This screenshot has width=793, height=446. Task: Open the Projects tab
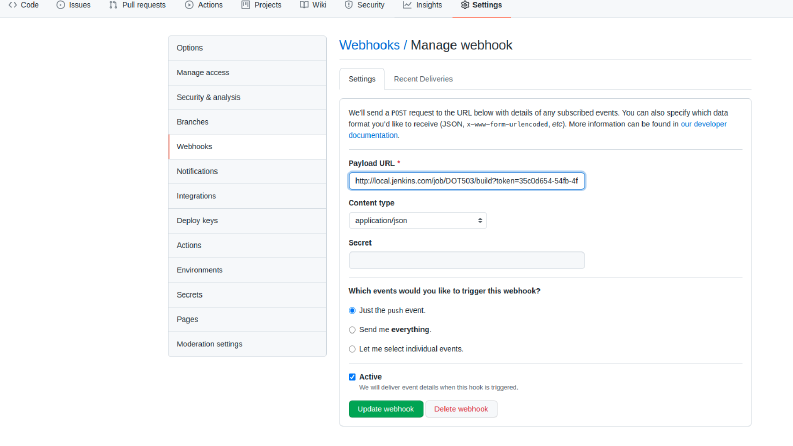(261, 5)
